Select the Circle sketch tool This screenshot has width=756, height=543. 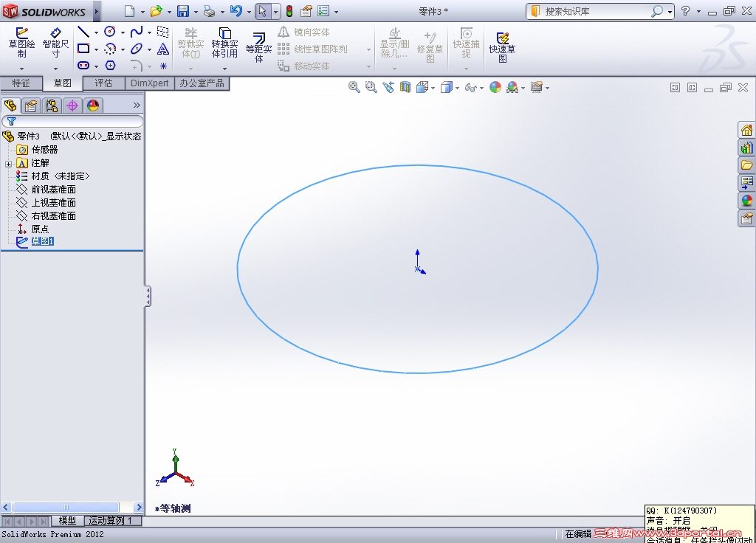tap(110, 32)
